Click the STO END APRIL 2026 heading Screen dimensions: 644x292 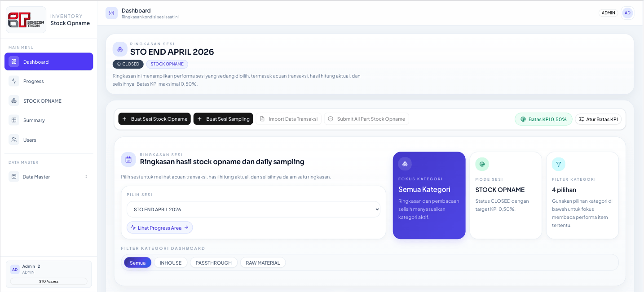172,52
